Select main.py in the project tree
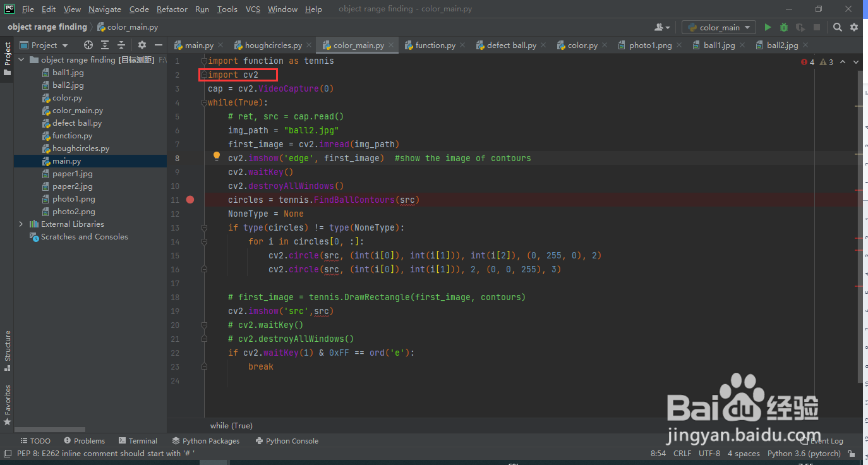 tap(66, 161)
